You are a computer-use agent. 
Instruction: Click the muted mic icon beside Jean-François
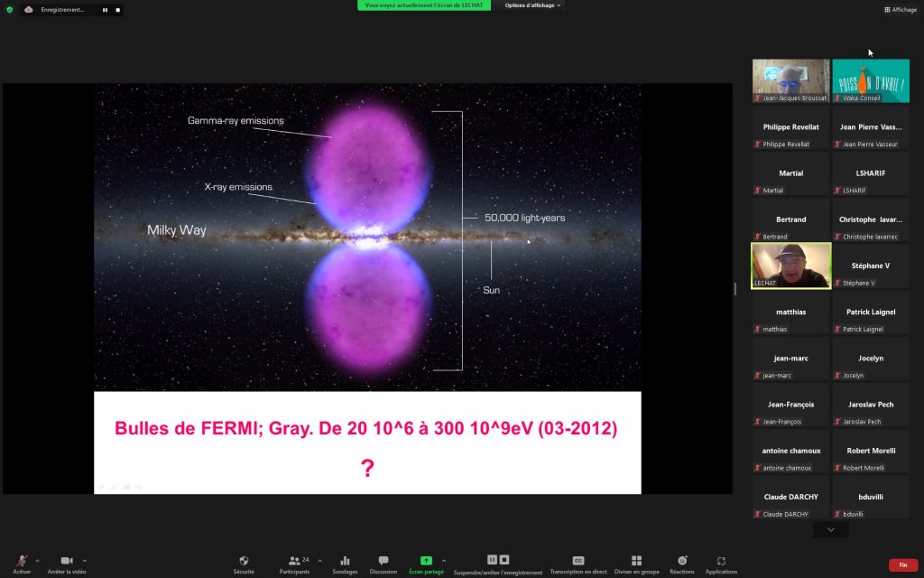[x=757, y=422]
